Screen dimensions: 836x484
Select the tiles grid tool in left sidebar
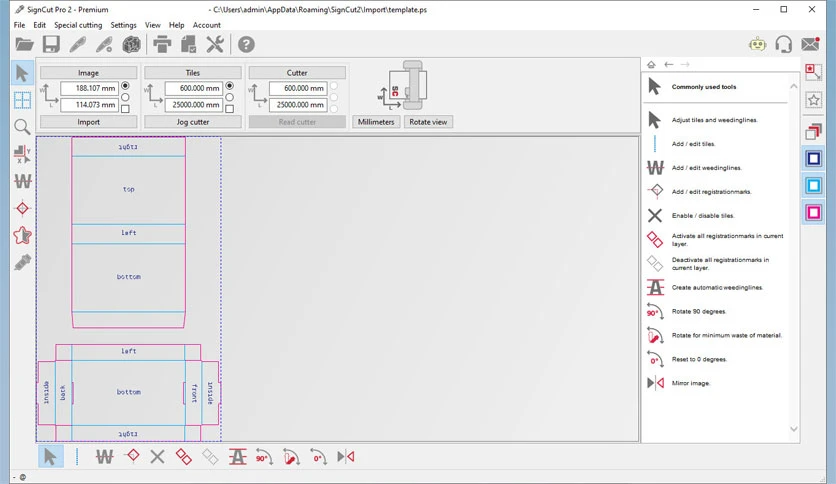click(x=22, y=100)
